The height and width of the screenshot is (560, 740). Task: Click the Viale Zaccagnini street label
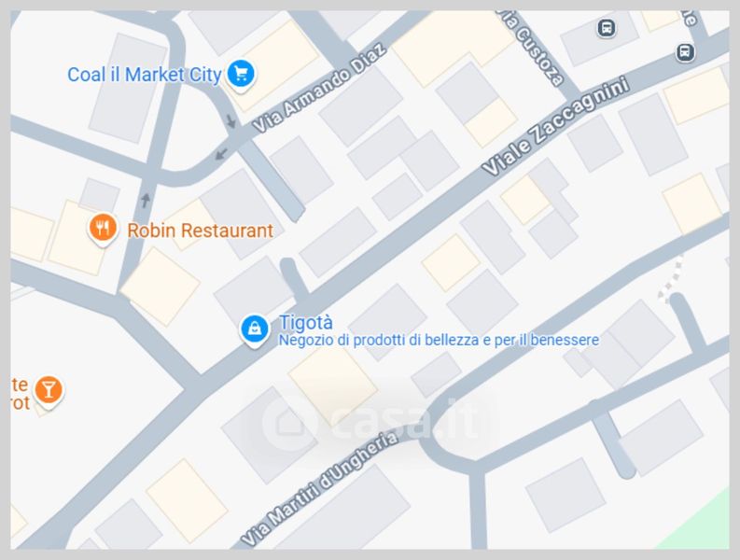(x=555, y=126)
